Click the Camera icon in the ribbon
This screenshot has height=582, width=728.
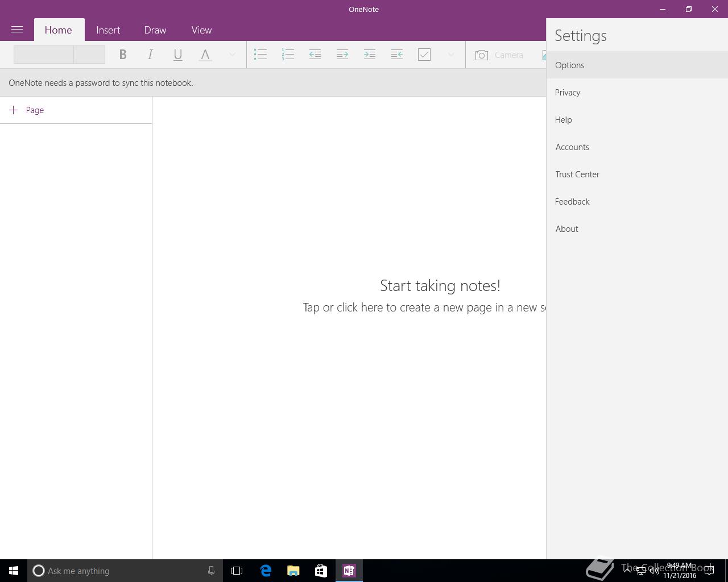tap(482, 55)
